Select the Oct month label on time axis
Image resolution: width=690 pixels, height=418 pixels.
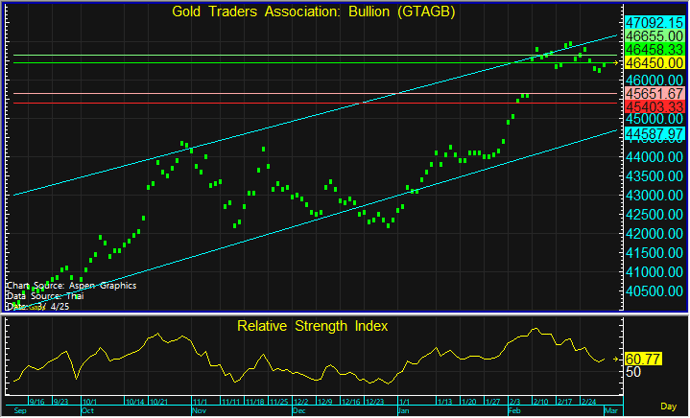pos(87,410)
